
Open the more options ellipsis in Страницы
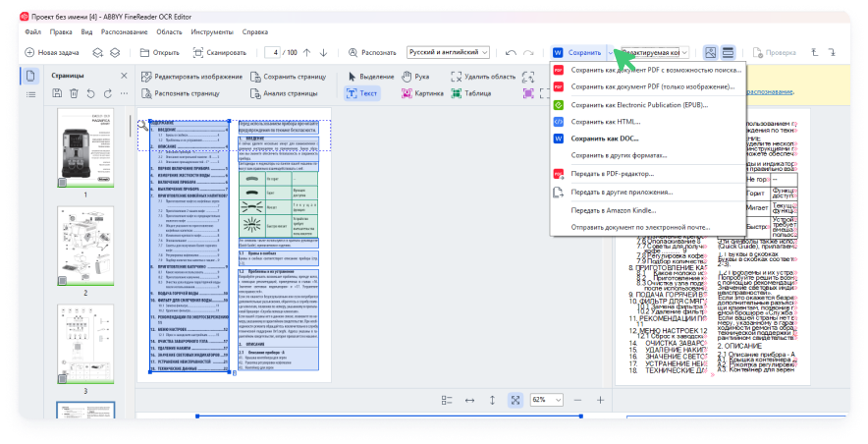point(125,93)
